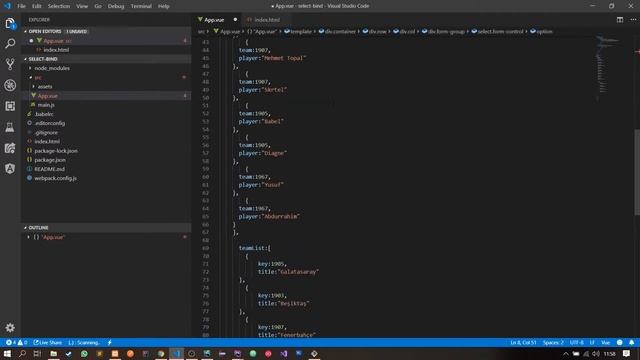Open the Help menu

(x=164, y=6)
